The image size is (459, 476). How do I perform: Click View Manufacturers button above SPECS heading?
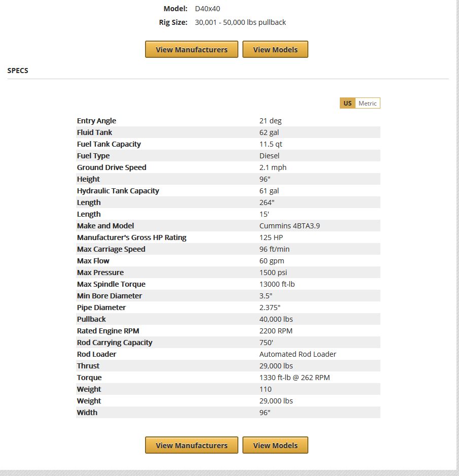pos(191,50)
